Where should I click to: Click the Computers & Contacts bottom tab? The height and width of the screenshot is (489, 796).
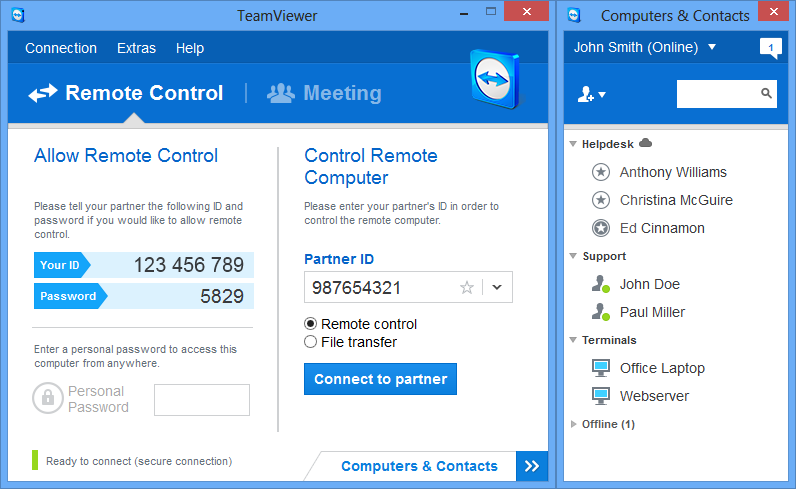click(x=419, y=466)
